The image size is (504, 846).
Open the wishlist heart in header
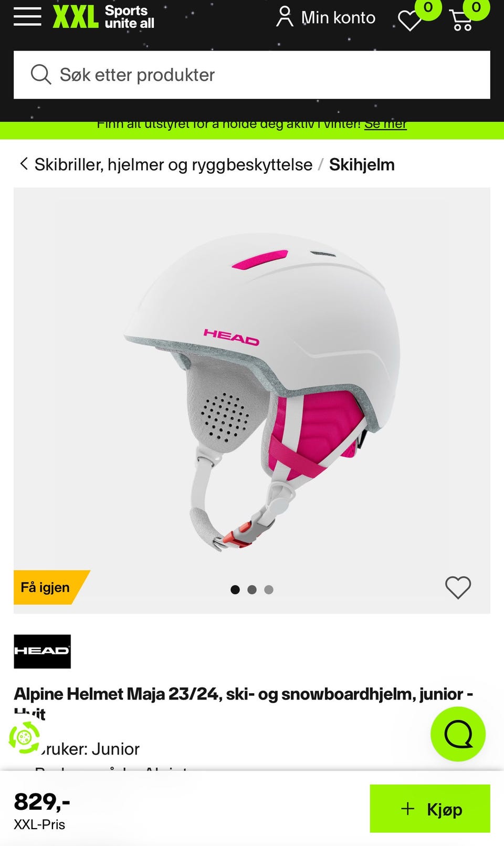[410, 20]
